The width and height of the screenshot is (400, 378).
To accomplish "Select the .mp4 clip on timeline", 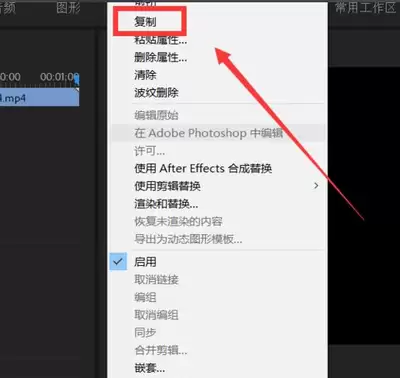I will [40, 97].
